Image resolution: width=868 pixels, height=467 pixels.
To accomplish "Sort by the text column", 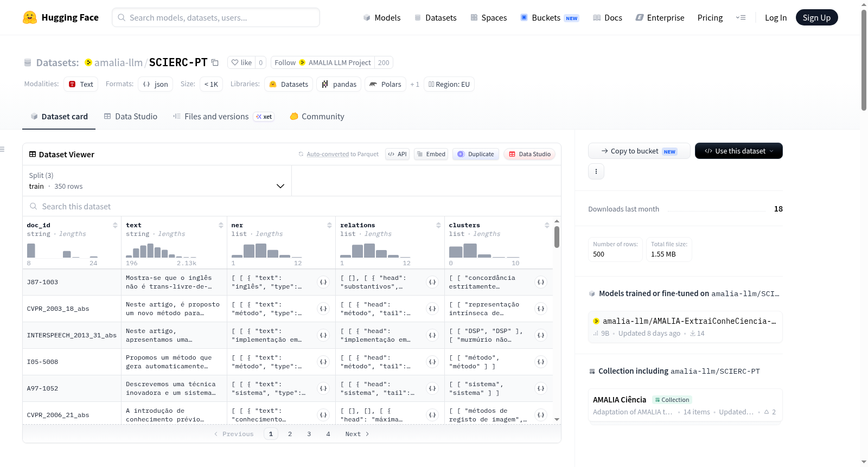I will 221,225.
